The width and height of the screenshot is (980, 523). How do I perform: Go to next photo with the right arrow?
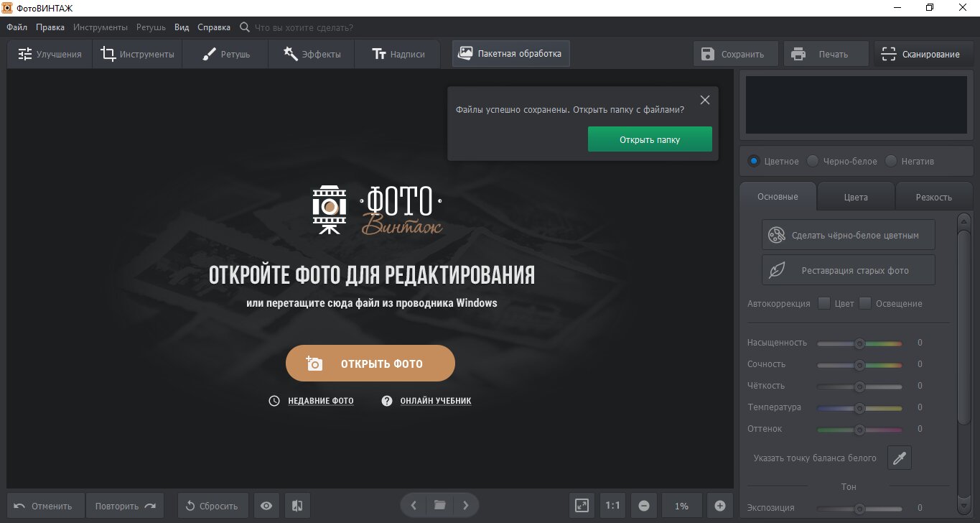[x=466, y=506]
